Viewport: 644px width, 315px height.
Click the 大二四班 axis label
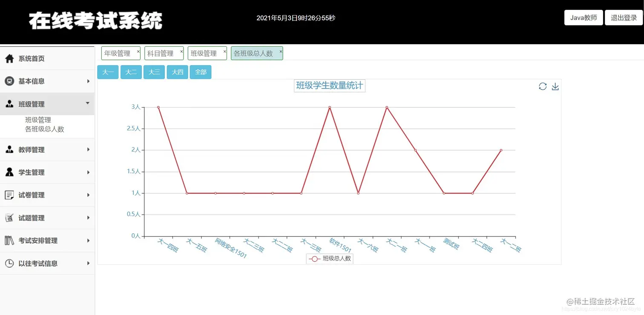coord(482,245)
